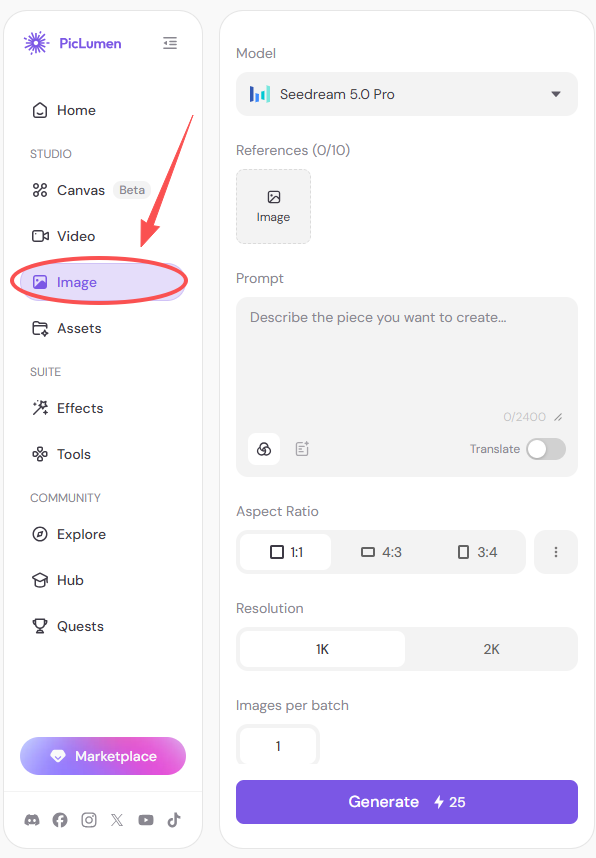Open the TikTok social icon
This screenshot has width=596, height=858.
(x=174, y=820)
